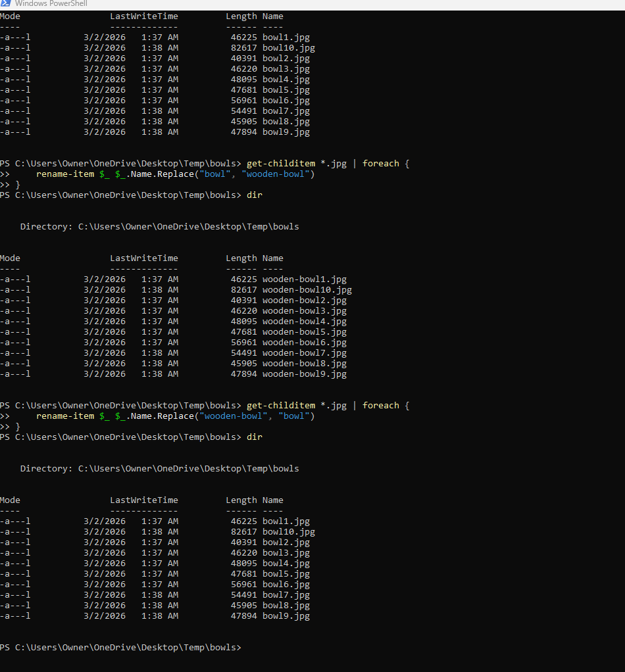Click the wooden-bowl9.jpg entry
This screenshot has width=625, height=672.
[304, 374]
